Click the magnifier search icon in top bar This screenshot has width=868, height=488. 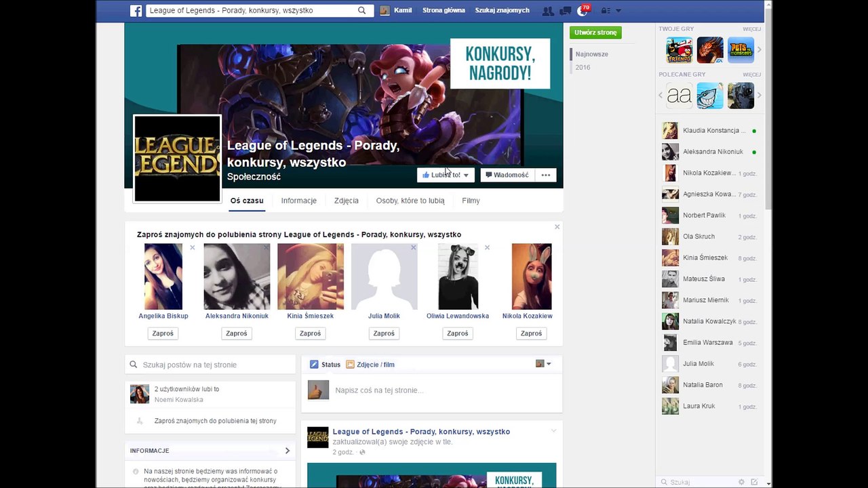tap(362, 11)
